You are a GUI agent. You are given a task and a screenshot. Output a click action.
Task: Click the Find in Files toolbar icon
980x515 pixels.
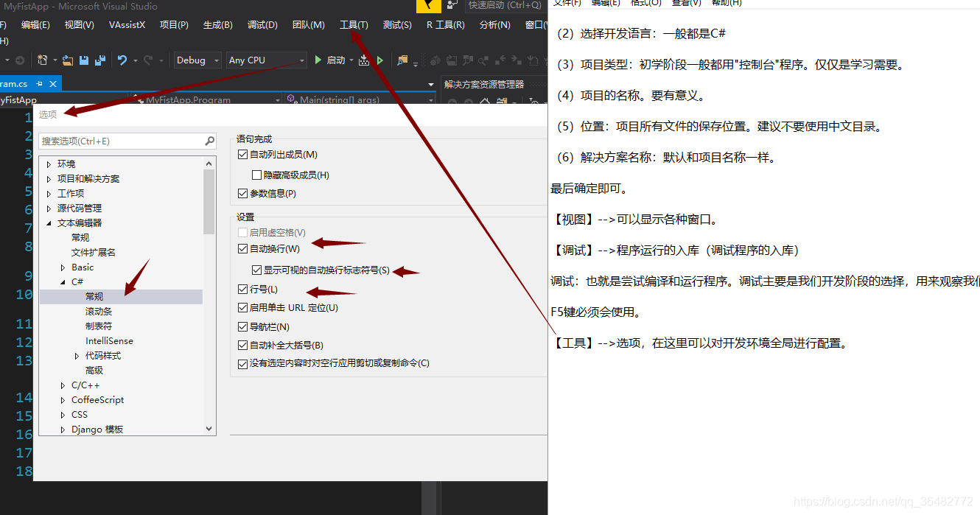[x=402, y=60]
